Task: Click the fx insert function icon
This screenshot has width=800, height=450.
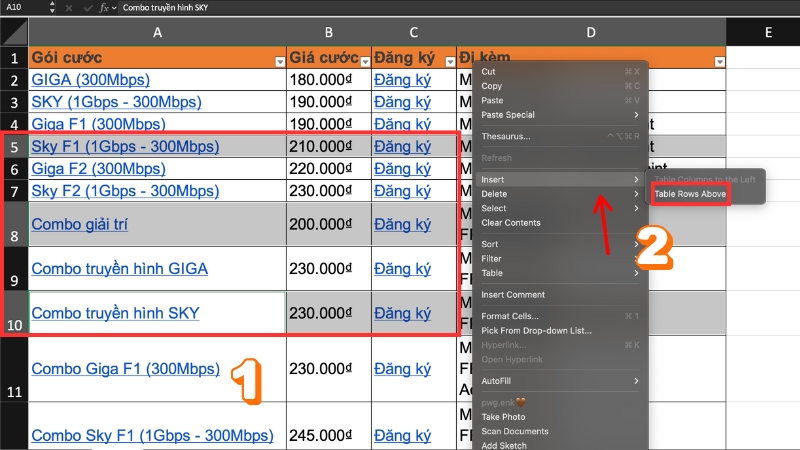Action: [104, 8]
